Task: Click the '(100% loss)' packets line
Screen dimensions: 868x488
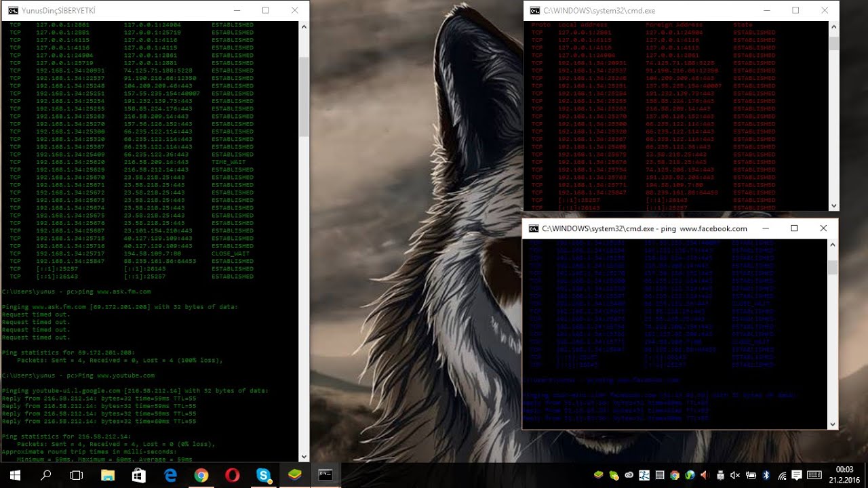Action: 119,361
